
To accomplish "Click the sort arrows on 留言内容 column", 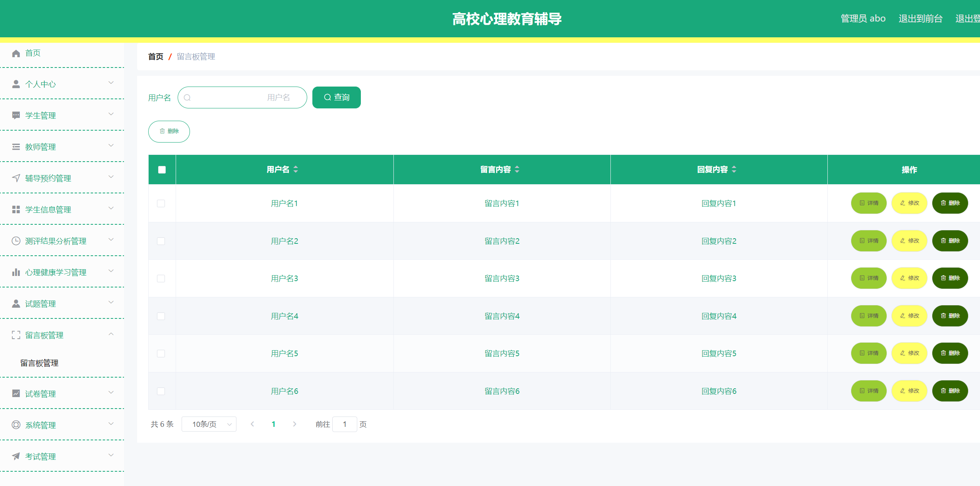I will [517, 170].
